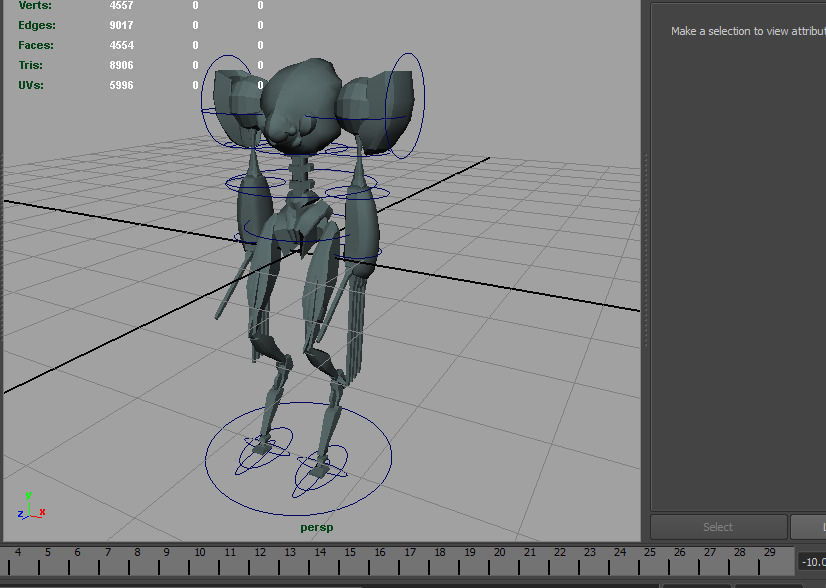The image size is (826, 588).
Task: Click 'Make a selection to view' message
Action: 748,31
